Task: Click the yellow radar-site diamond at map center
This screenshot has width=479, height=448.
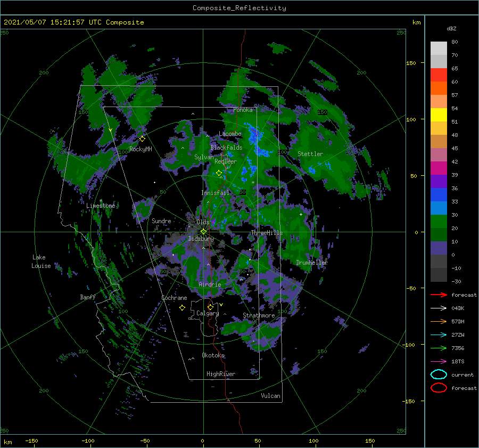Action: [x=203, y=232]
